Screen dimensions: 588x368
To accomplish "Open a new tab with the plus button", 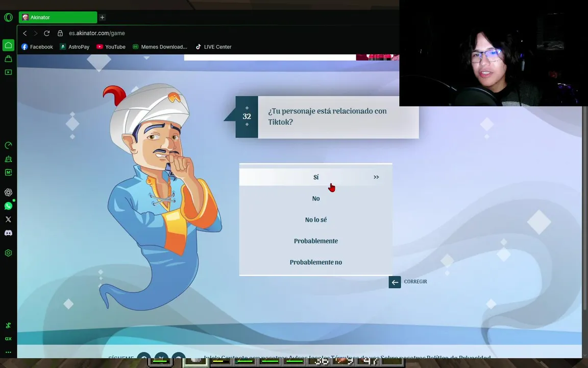I will click(x=102, y=17).
